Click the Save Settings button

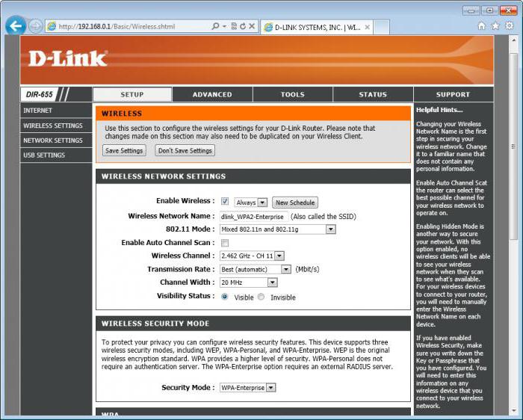(124, 150)
